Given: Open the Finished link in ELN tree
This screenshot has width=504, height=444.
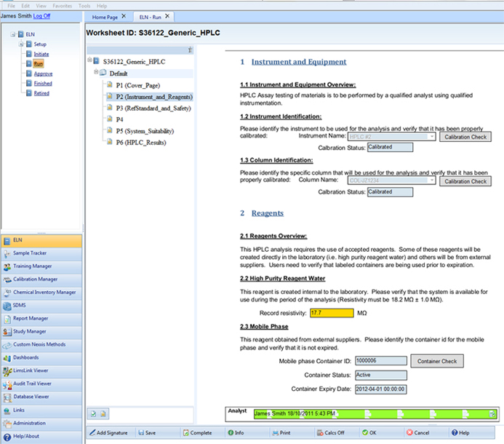Looking at the screenshot, I should click(43, 83).
